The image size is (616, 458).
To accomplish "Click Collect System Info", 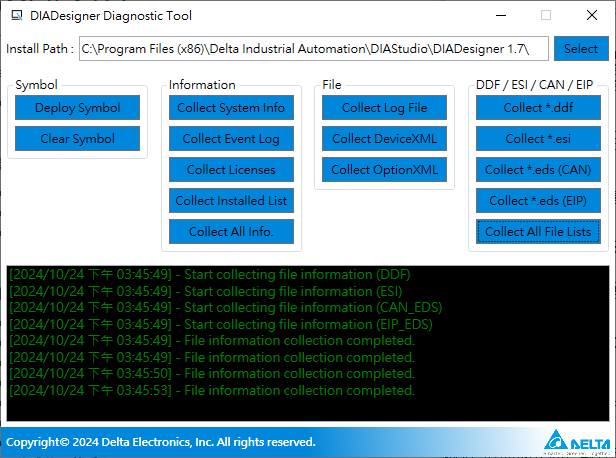I will pyautogui.click(x=231, y=108).
